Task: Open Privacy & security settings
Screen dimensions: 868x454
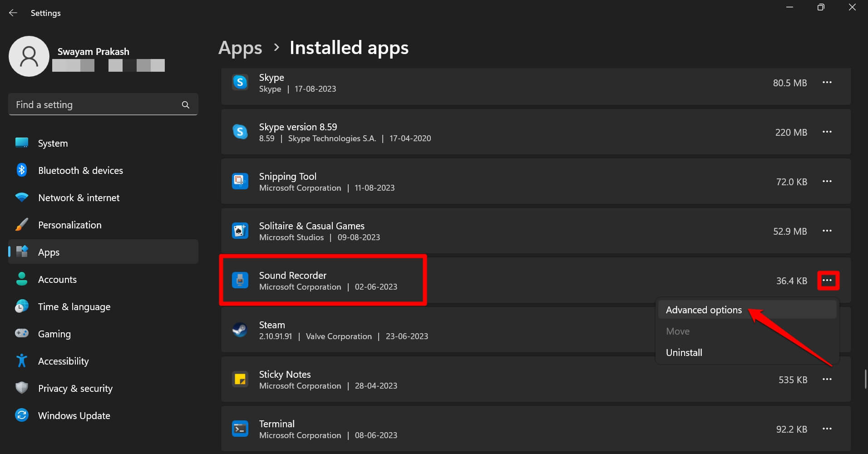Action: [75, 389]
